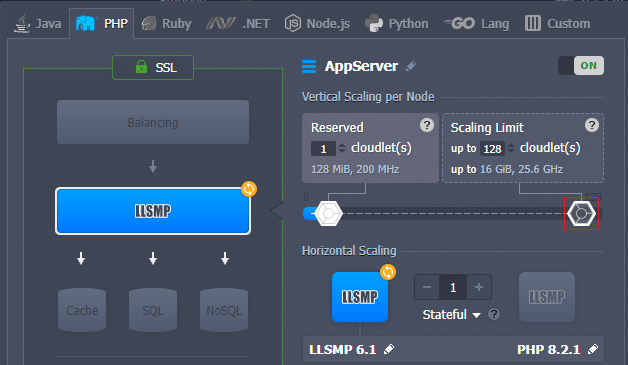The height and width of the screenshot is (365, 628).
Task: Click the pencil icon beside PHP 8.2.1
Action: (593, 349)
